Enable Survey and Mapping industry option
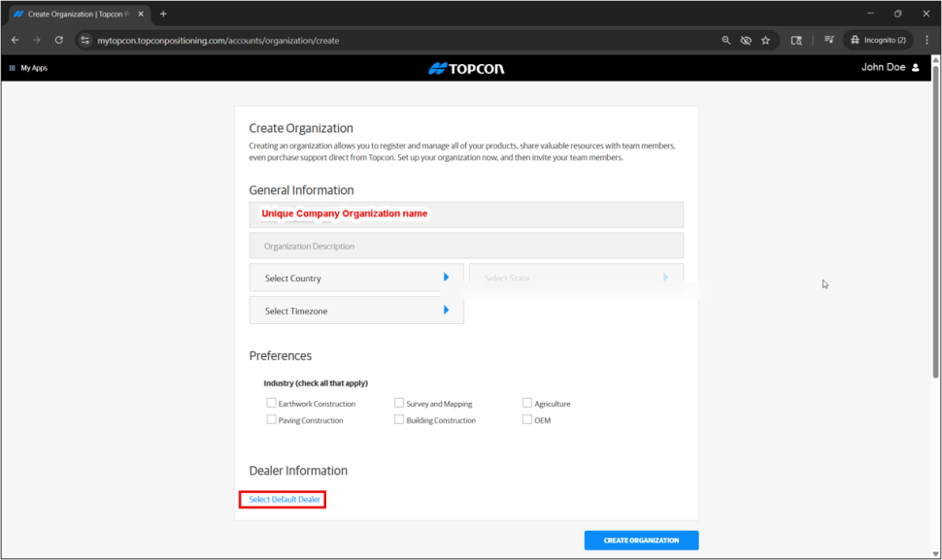Viewport: 942px width, 560px height. 399,403
